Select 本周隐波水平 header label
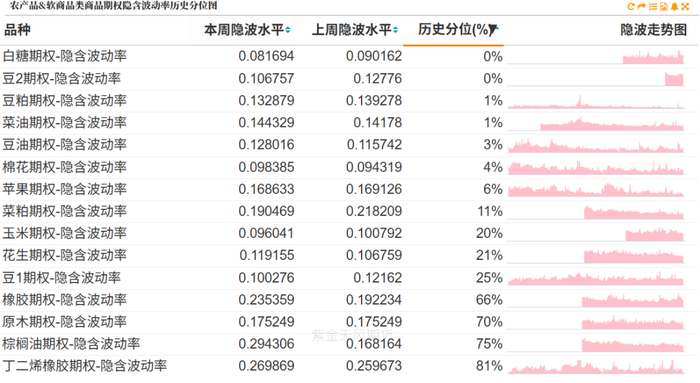The width and height of the screenshot is (700, 383). (x=244, y=30)
